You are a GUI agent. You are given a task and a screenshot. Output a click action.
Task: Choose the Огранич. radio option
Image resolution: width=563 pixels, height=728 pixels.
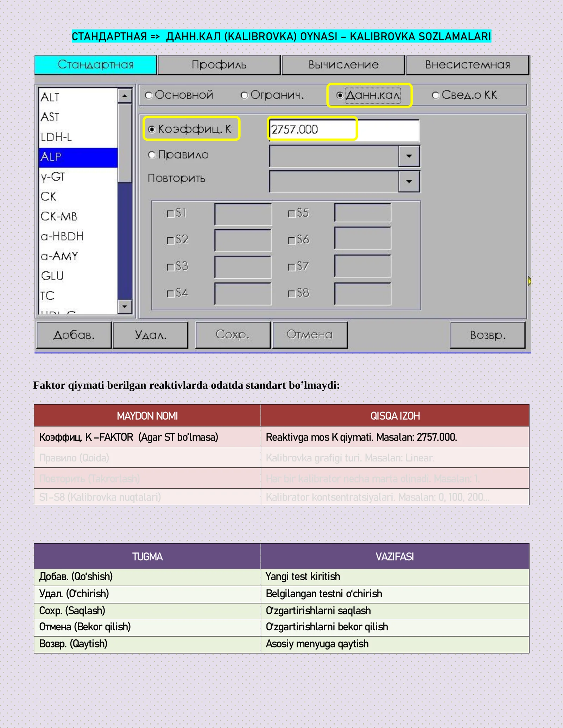[x=245, y=95]
